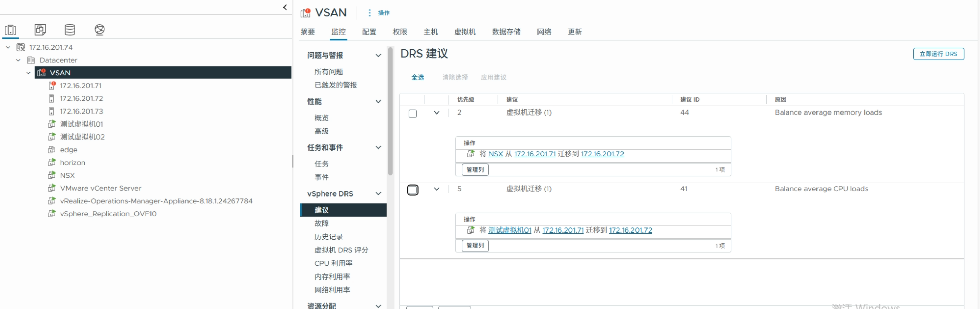This screenshot has height=309, width=980.
Task: Click the NSX VM icon in tree
Action: 52,176
